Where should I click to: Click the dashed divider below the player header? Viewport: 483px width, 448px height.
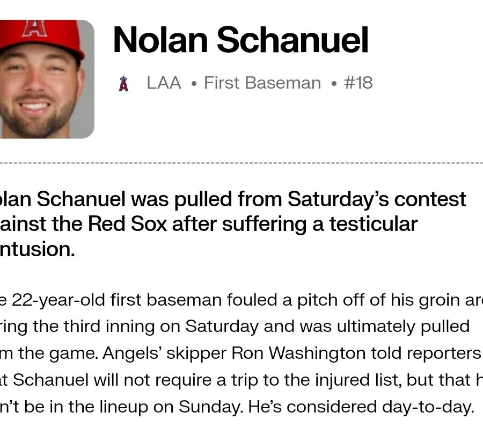point(241,163)
